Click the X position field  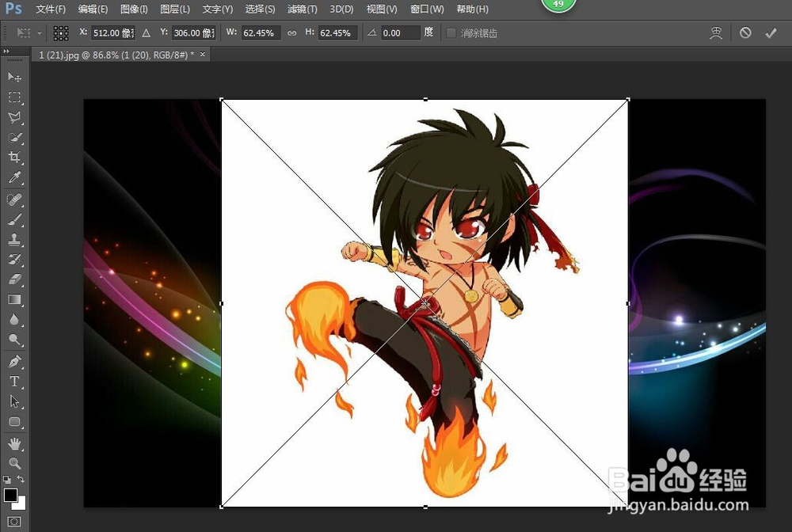coord(113,33)
